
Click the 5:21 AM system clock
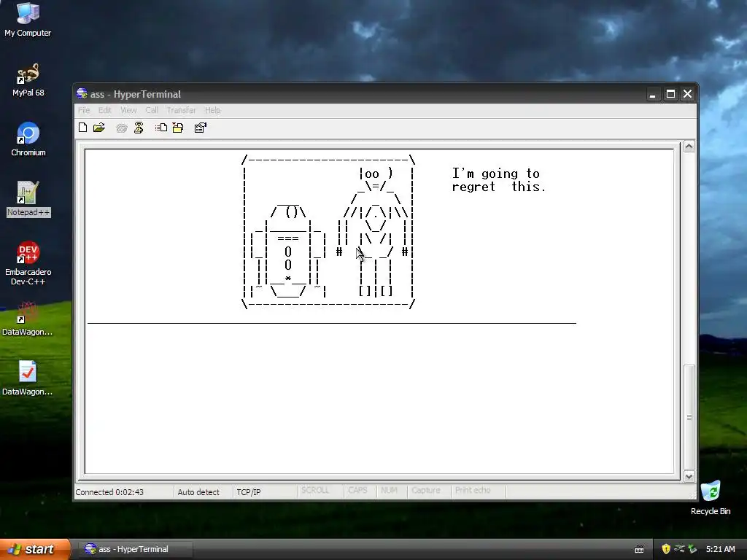720,549
